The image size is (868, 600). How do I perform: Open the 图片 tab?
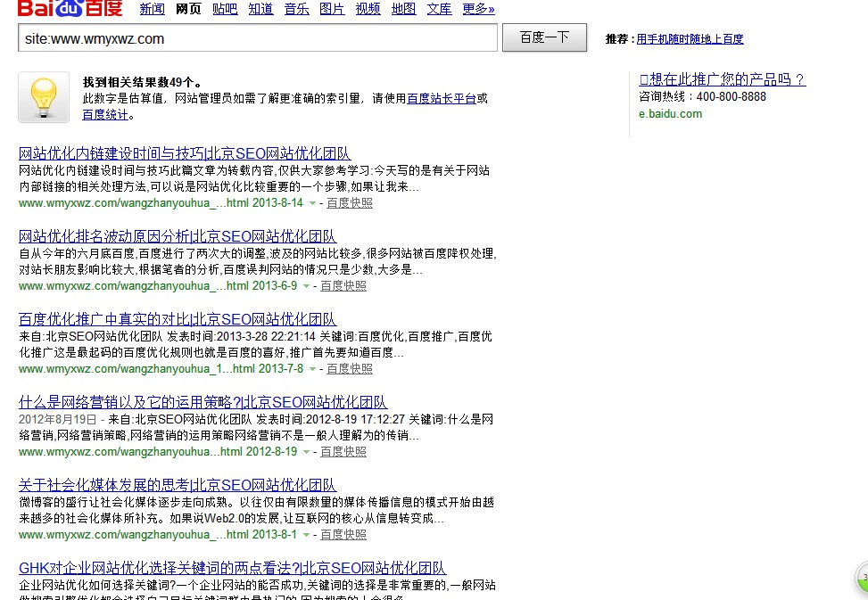coord(332,9)
